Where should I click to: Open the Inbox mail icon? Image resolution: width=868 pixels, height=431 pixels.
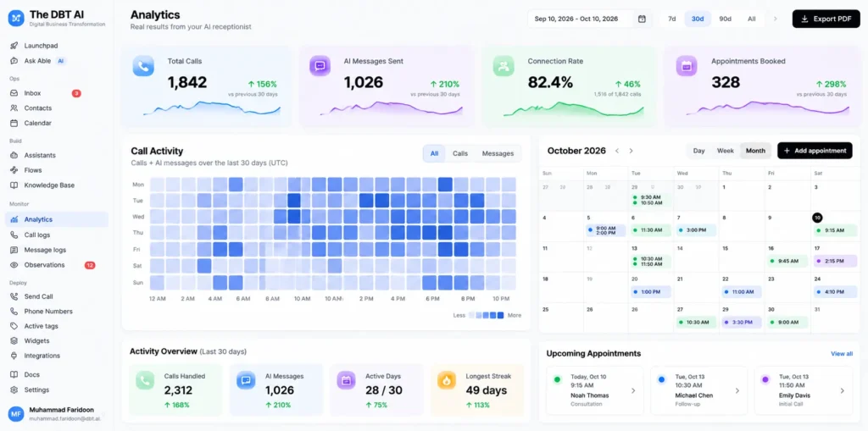coord(14,93)
